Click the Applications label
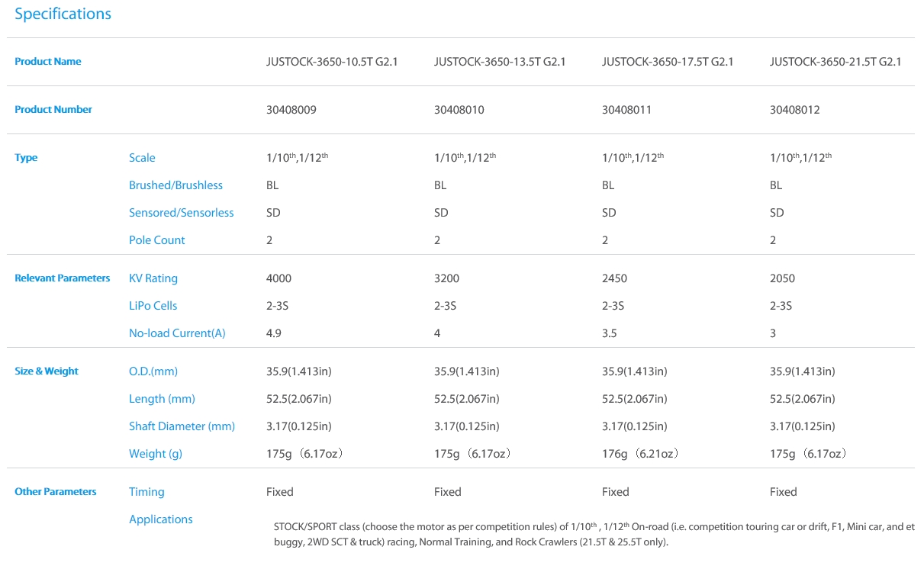The width and height of the screenshot is (924, 569). tap(160, 519)
